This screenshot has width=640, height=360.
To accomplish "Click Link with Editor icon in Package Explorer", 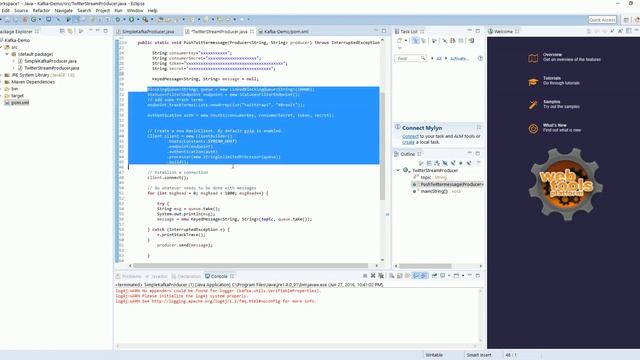I will [x=70, y=31].
